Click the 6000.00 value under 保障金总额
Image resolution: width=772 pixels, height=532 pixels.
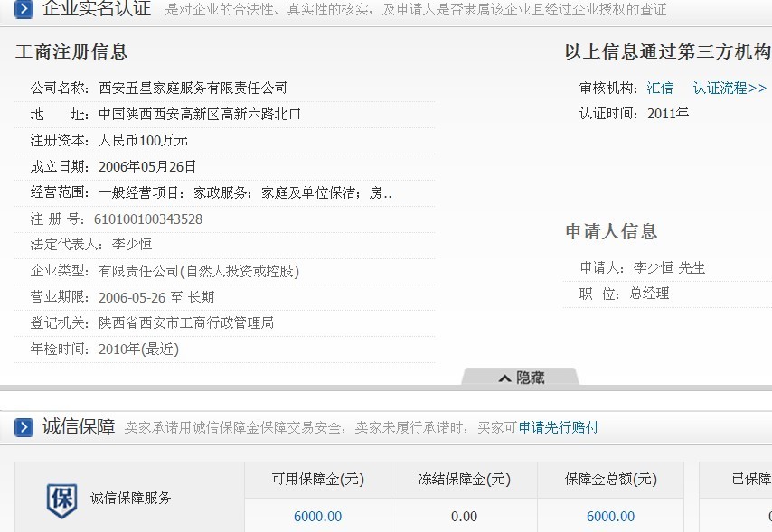click(x=610, y=517)
